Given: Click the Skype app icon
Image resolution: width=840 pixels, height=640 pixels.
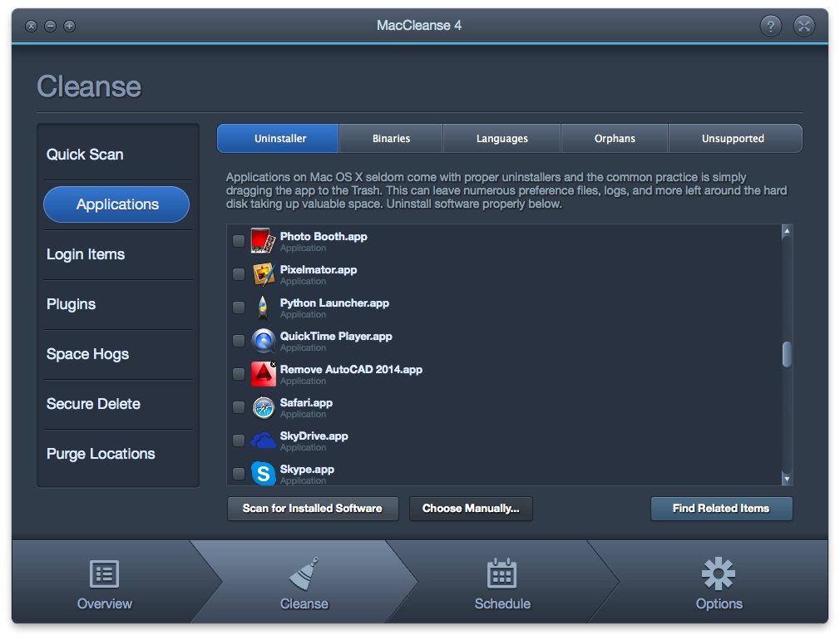Looking at the screenshot, I should tap(264, 474).
